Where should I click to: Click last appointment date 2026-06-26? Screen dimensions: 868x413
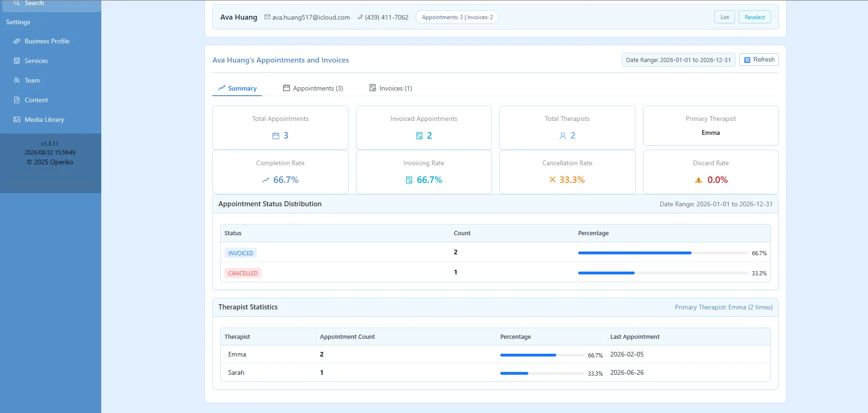point(627,372)
